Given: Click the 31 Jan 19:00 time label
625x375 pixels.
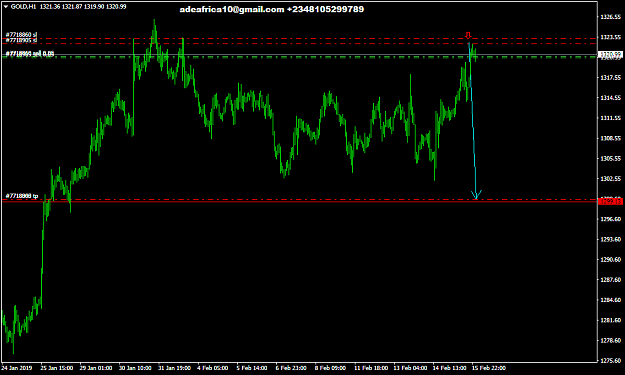Looking at the screenshot, I should pos(174,368).
